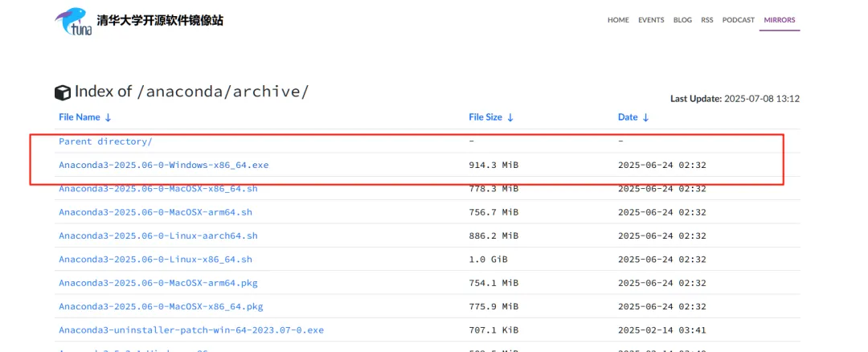The image size is (868, 352).
Task: Click the box icon beside Index of
Action: (63, 92)
